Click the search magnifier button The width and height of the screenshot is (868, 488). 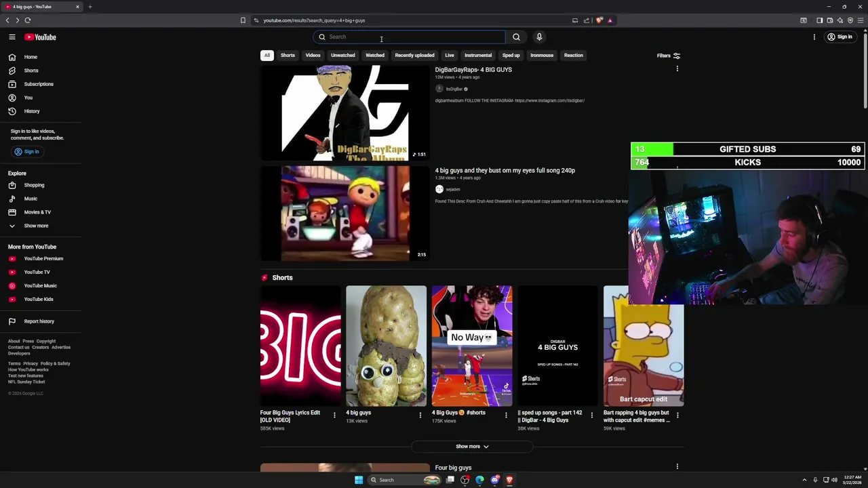(x=516, y=37)
